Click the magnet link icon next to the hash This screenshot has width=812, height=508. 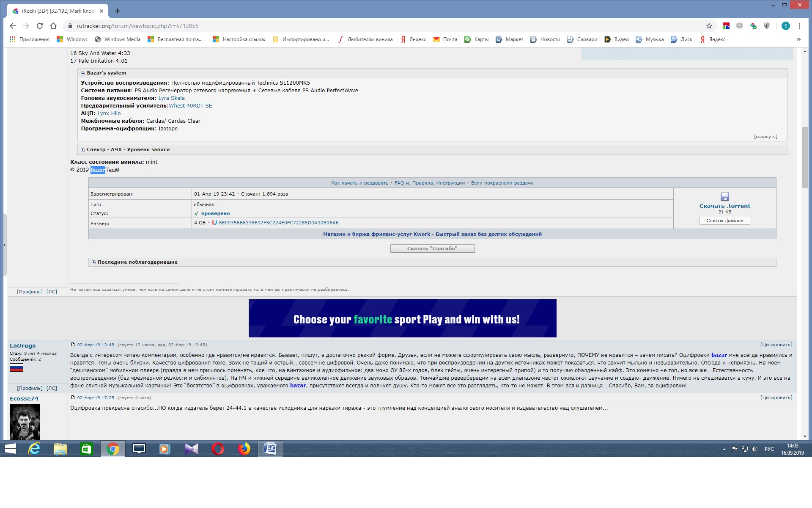(x=214, y=223)
